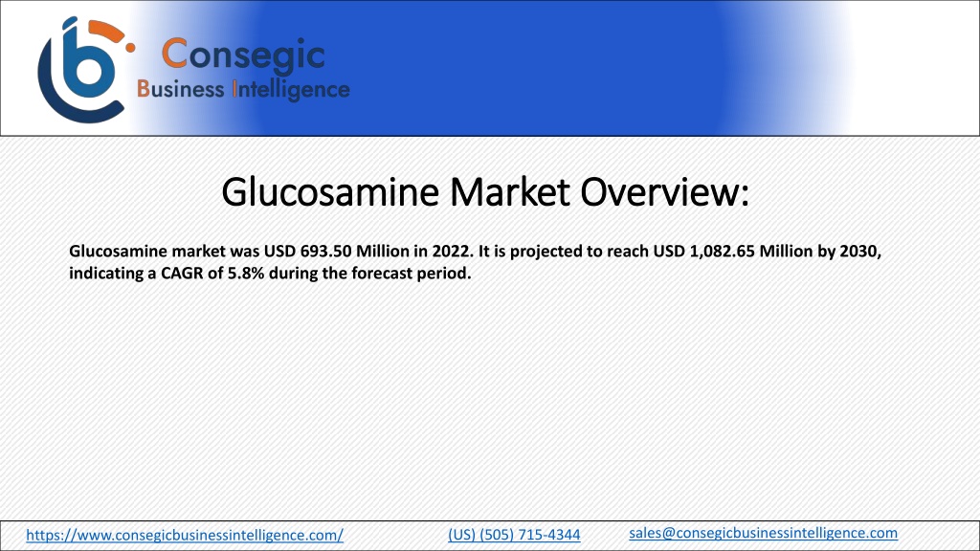Click the 'Consegic' brand name text
The height and width of the screenshot is (551, 980).
(243, 54)
